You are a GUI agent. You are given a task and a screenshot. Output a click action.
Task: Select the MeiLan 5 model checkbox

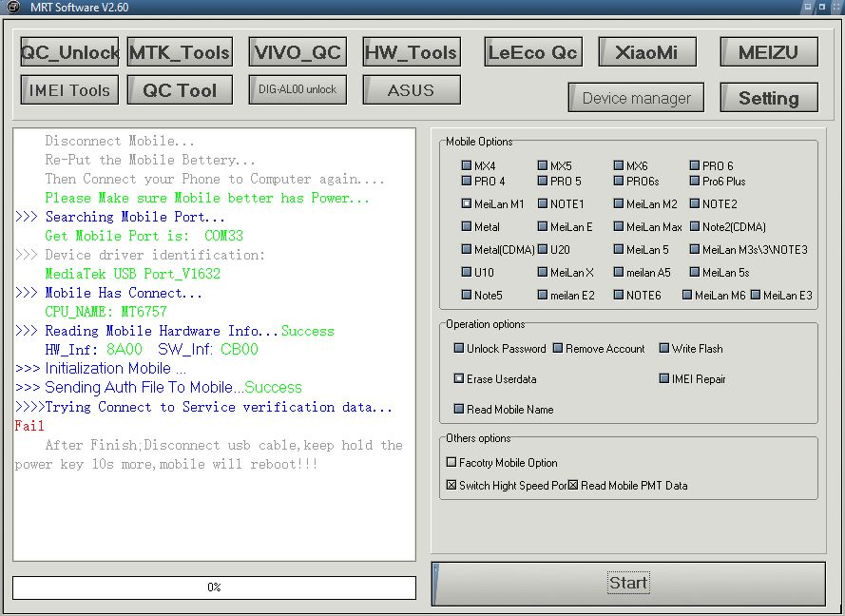[x=619, y=249]
